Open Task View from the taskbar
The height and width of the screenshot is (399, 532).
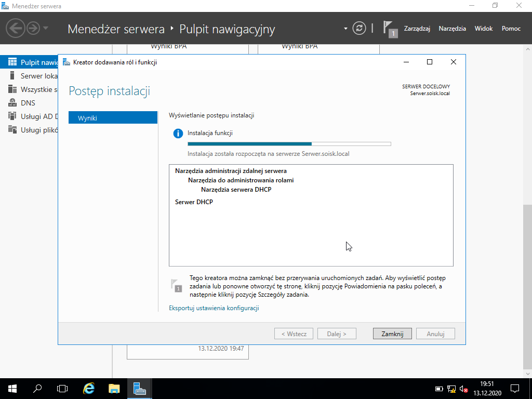[62, 389]
